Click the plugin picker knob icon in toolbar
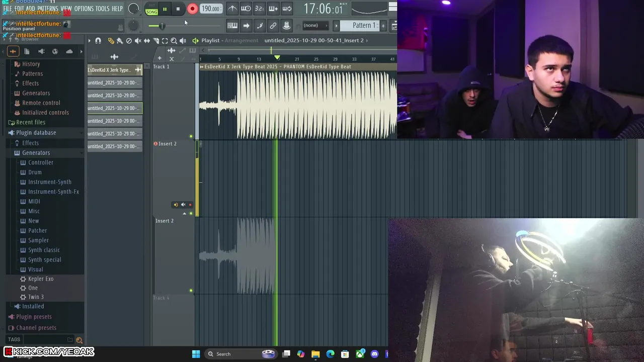 click(x=287, y=26)
